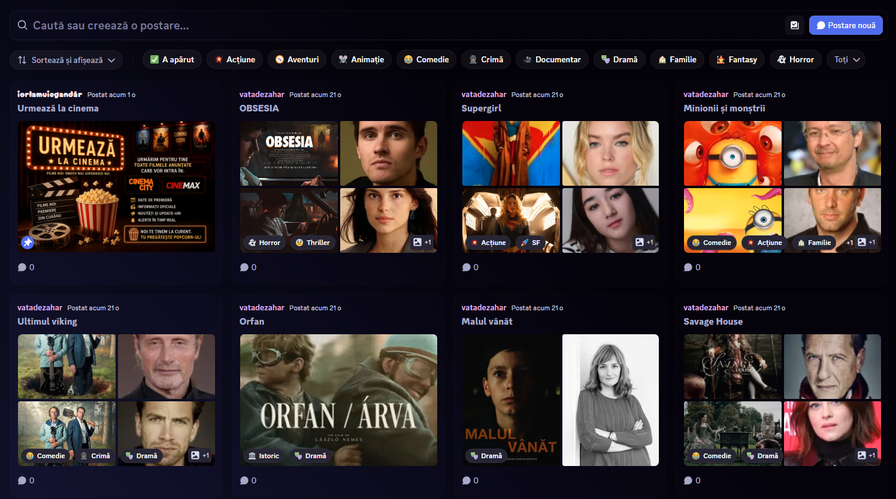896x499 pixels.
Task: Create a new post with Postare nouă
Action: [x=846, y=25]
